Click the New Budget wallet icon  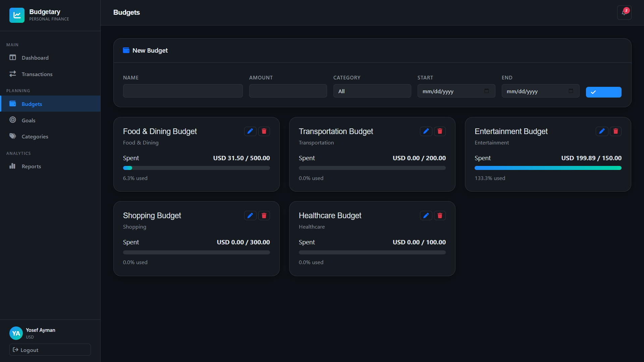126,50
